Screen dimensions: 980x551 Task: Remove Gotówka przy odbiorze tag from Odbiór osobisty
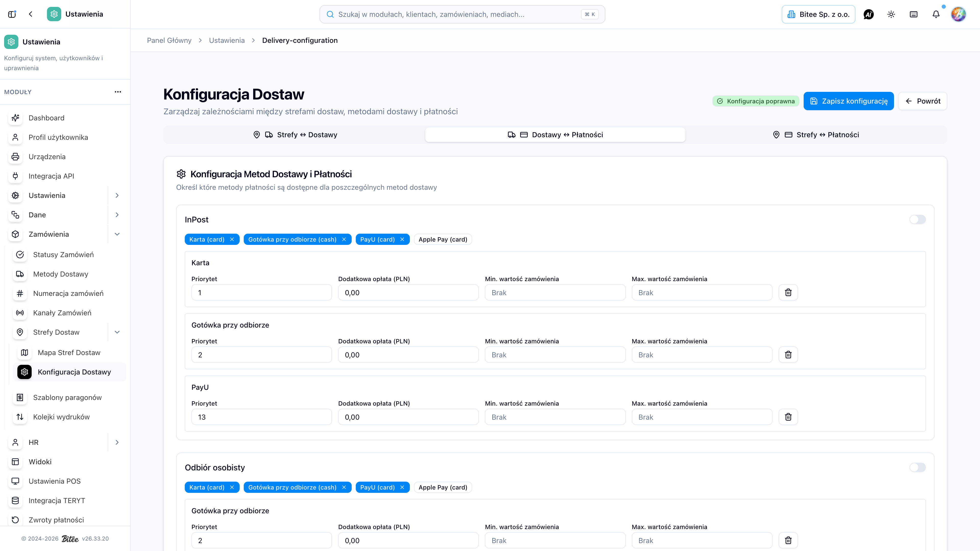coord(344,487)
